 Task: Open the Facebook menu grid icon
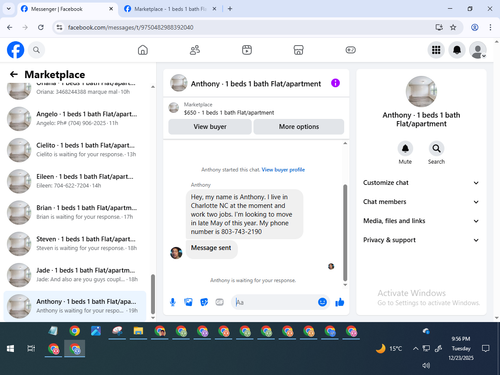click(x=436, y=50)
